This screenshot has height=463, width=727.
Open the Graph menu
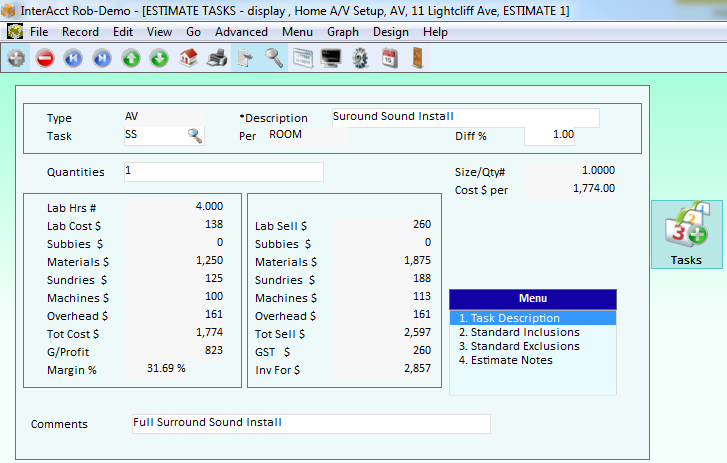point(343,32)
